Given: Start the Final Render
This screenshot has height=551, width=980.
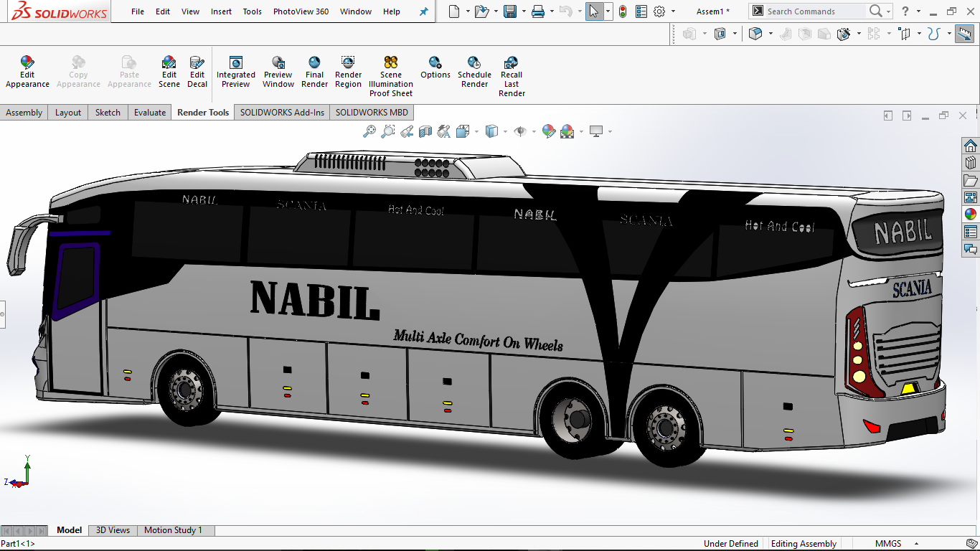Looking at the screenshot, I should click(x=314, y=72).
